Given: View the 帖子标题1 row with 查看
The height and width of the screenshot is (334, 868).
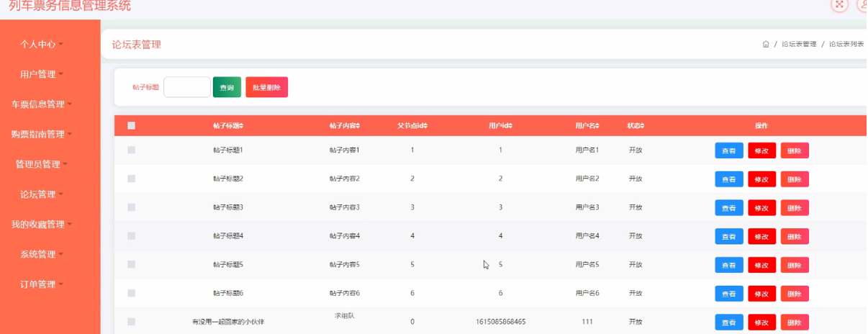Looking at the screenshot, I should pyautogui.click(x=729, y=150).
